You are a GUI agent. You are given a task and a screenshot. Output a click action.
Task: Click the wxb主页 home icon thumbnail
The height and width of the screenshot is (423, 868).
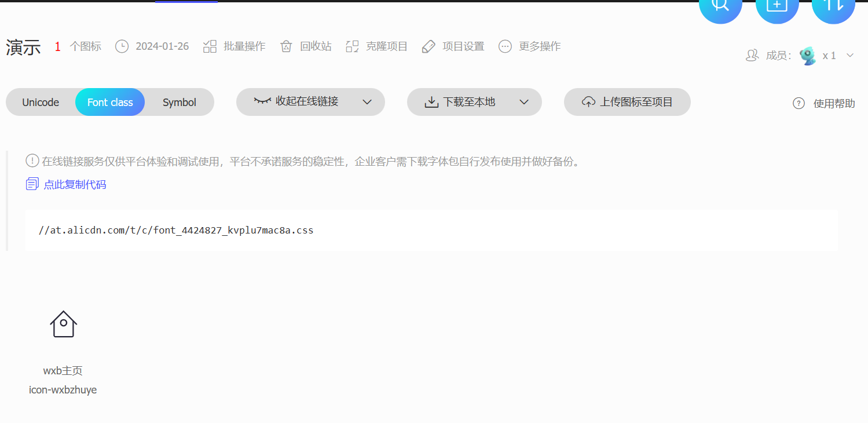[63, 323]
